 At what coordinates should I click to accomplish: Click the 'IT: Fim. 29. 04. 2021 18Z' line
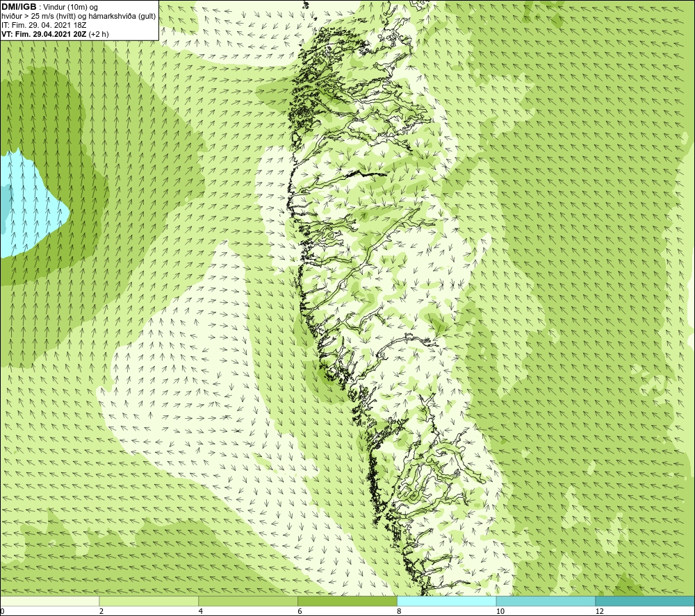(x=44, y=25)
